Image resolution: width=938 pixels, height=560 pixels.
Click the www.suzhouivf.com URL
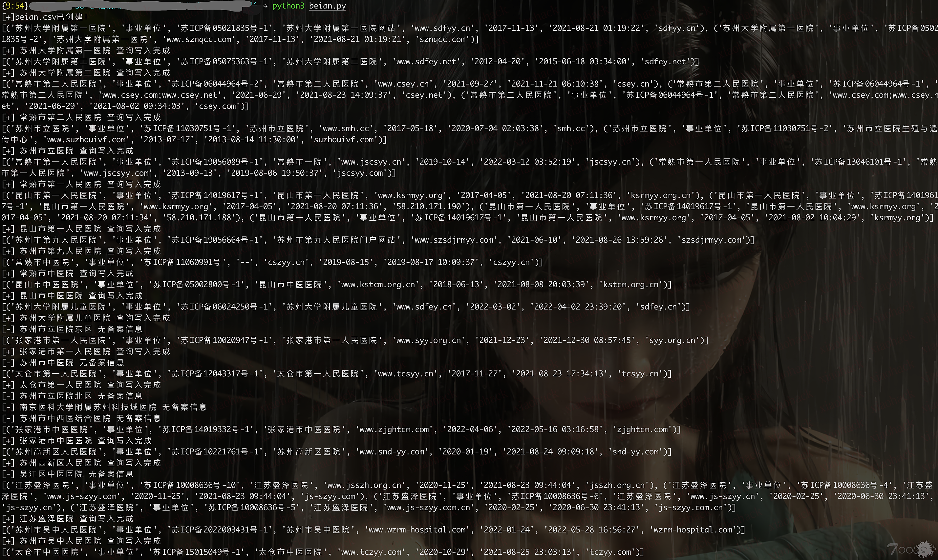(86, 140)
